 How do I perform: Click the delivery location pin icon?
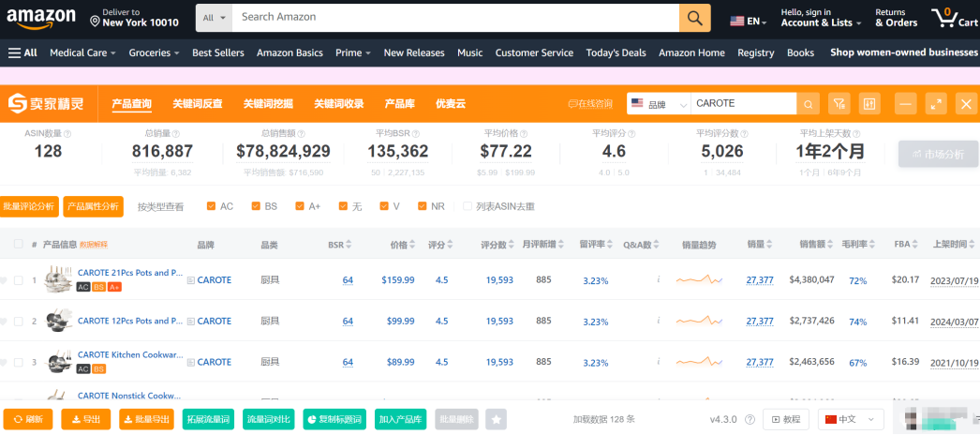tap(95, 22)
